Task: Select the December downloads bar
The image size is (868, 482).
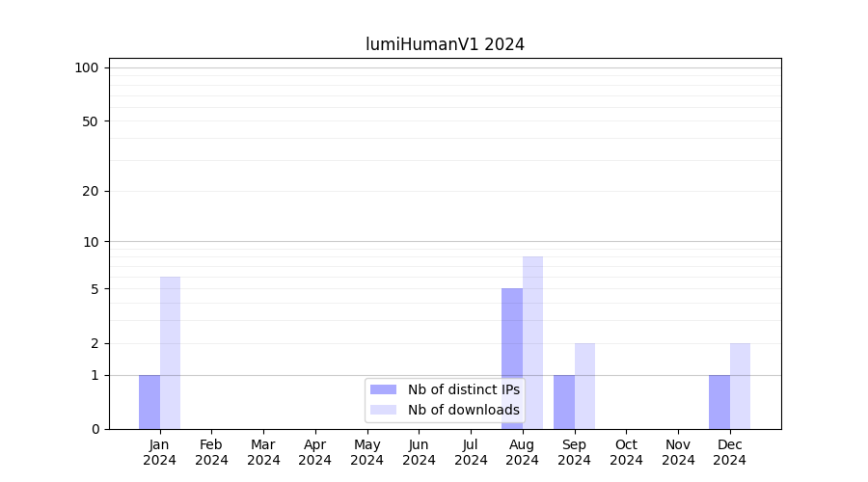Action: (x=740, y=386)
